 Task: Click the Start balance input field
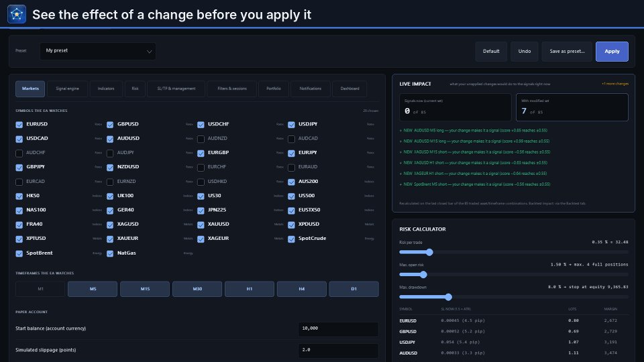click(x=338, y=328)
